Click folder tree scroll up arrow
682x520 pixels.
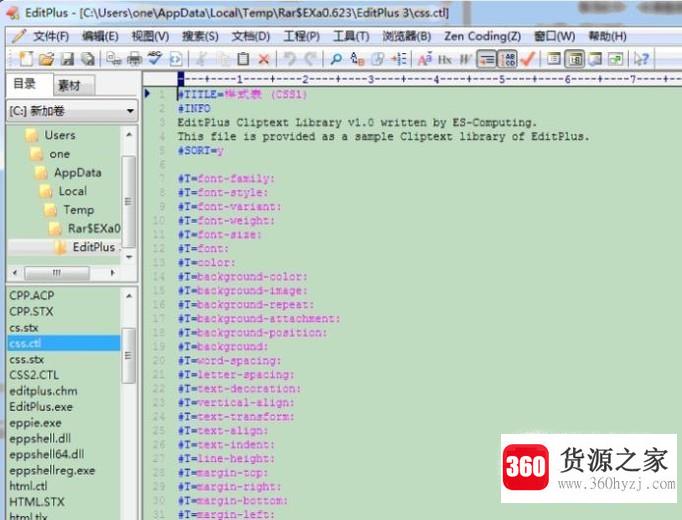[129, 134]
